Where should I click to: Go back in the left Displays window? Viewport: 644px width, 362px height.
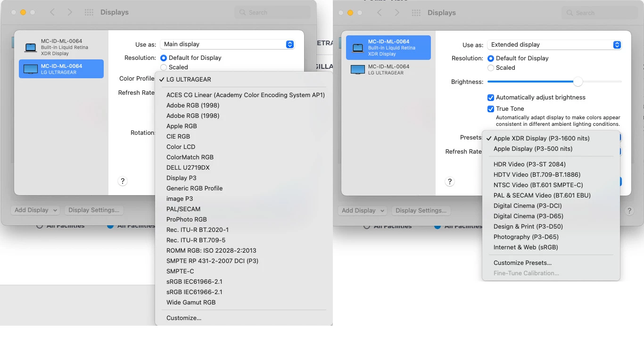point(52,12)
